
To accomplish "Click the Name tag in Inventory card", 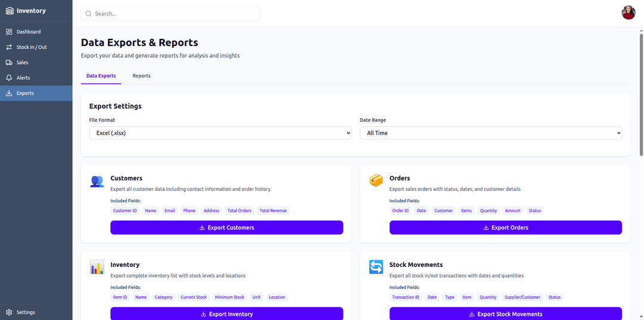I will [141, 297].
